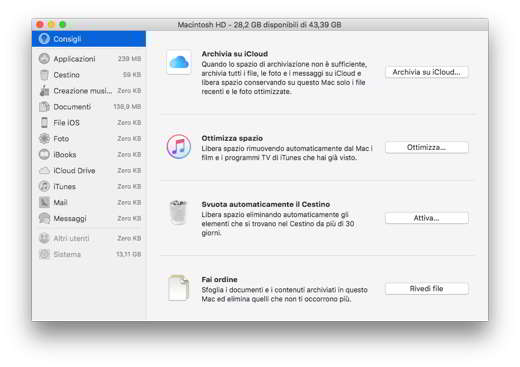
Task: Click the Ottimizza... button
Action: coord(427,147)
